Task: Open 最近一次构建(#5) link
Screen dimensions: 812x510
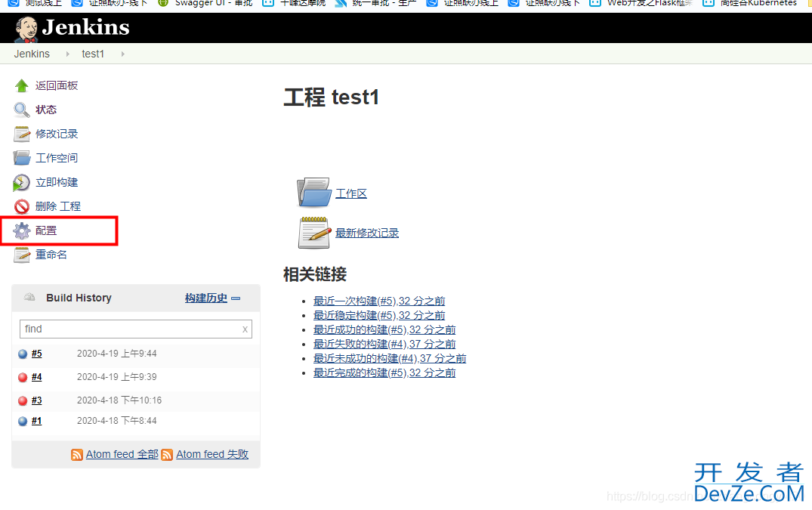Action: (x=379, y=301)
